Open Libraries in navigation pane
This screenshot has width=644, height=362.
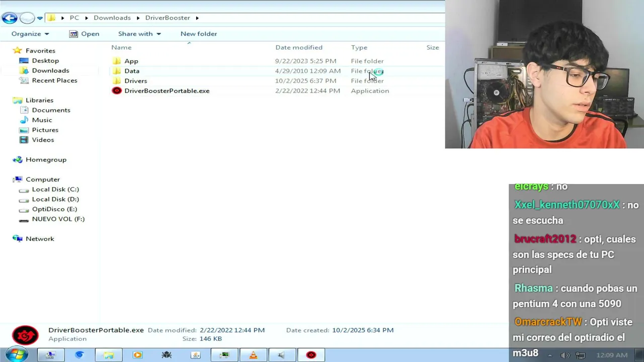pyautogui.click(x=39, y=100)
